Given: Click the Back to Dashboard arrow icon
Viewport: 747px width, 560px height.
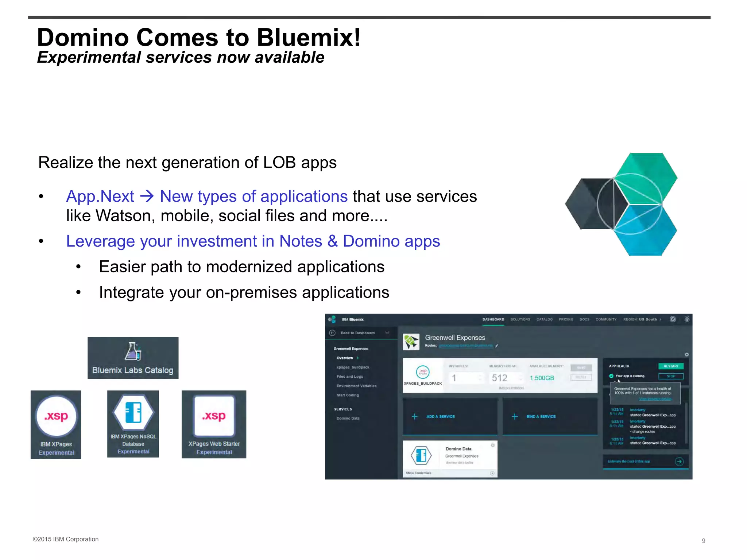Looking at the screenshot, I should coord(332,333).
